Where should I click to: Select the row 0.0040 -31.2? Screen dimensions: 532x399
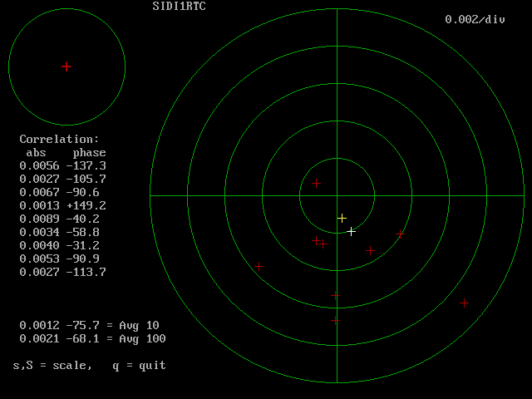59,245
